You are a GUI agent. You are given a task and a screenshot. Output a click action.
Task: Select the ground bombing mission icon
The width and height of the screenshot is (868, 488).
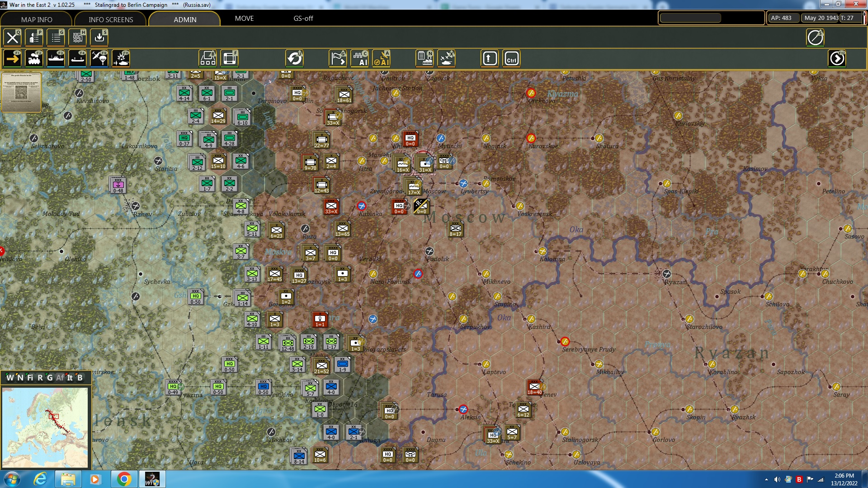pos(121,58)
